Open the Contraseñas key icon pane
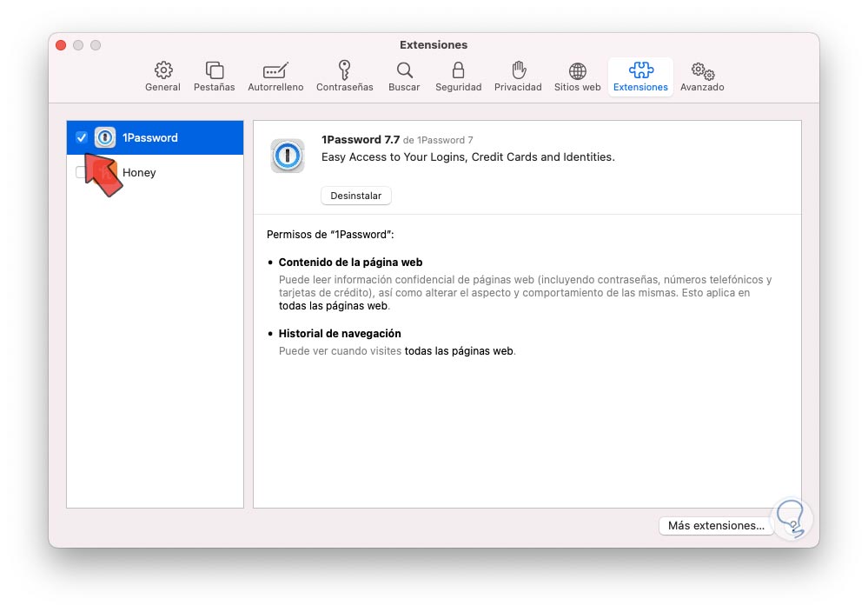 pyautogui.click(x=344, y=76)
